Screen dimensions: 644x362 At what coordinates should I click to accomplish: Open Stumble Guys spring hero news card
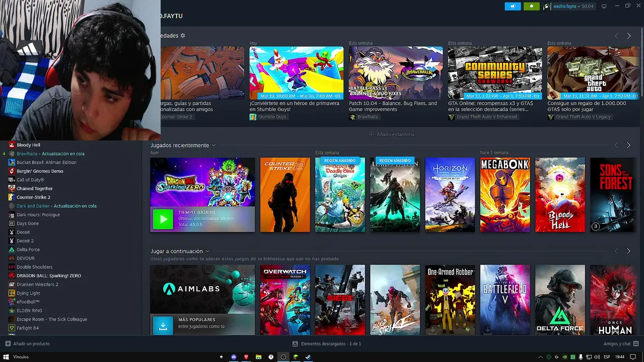pyautogui.click(x=296, y=73)
